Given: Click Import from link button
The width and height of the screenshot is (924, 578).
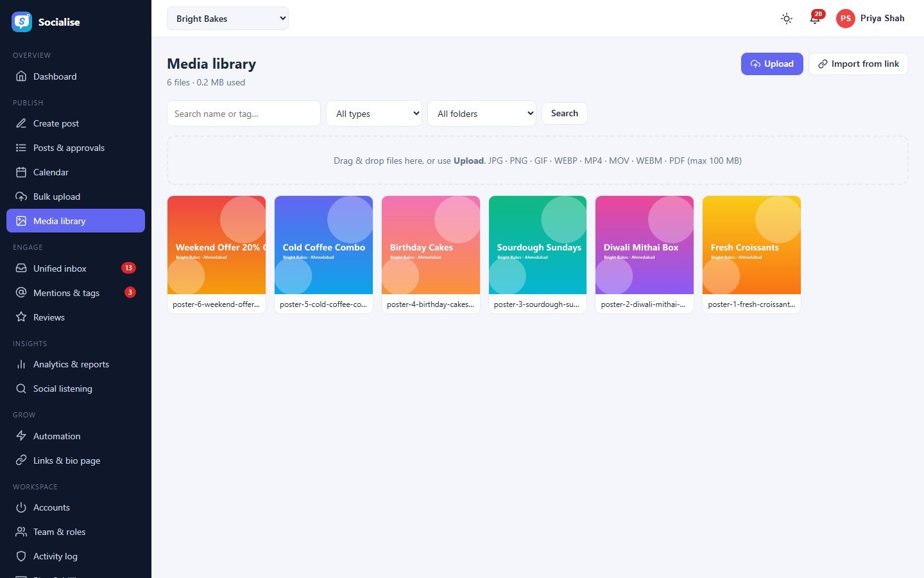Looking at the screenshot, I should click(x=859, y=64).
